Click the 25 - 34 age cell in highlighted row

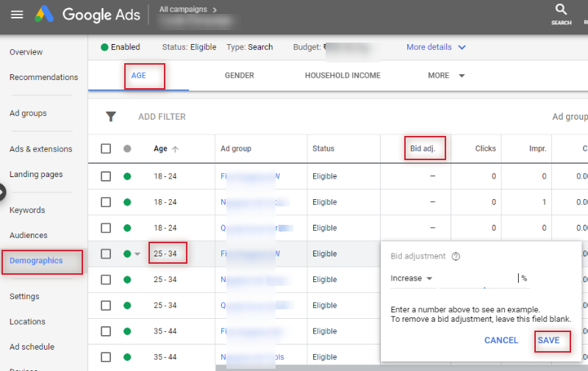[165, 253]
